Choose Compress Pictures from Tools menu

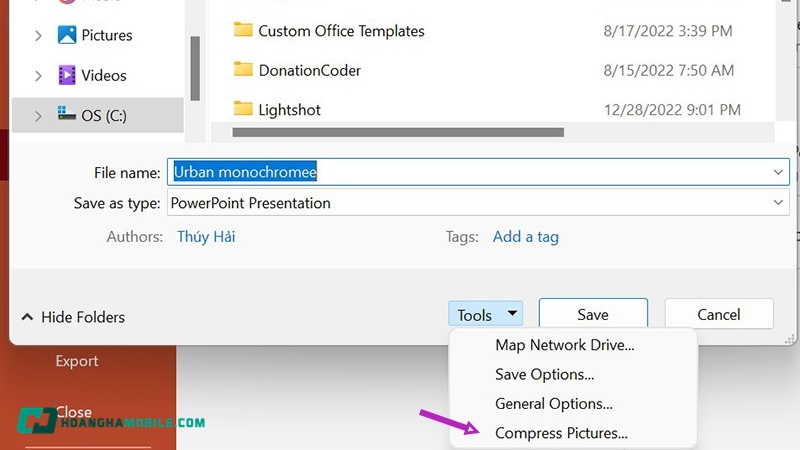click(x=561, y=433)
